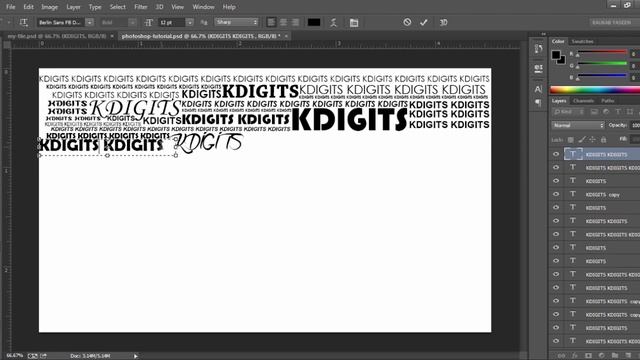Image resolution: width=640 pixels, height=360 pixels.
Task: Set right text alignment
Action: click(296, 22)
